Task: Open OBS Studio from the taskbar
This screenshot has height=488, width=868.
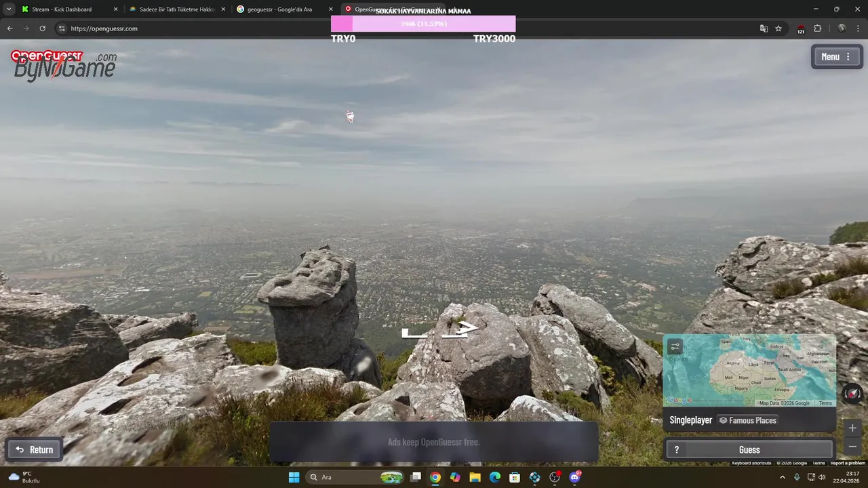Action: (x=555, y=477)
